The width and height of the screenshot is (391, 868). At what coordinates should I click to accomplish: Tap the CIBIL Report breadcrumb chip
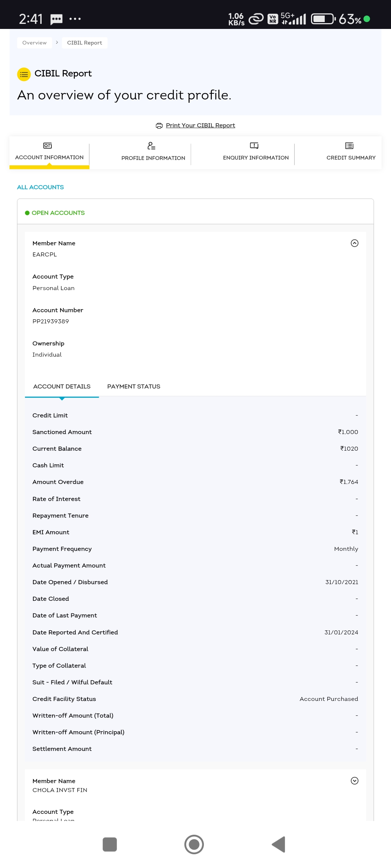(x=84, y=43)
